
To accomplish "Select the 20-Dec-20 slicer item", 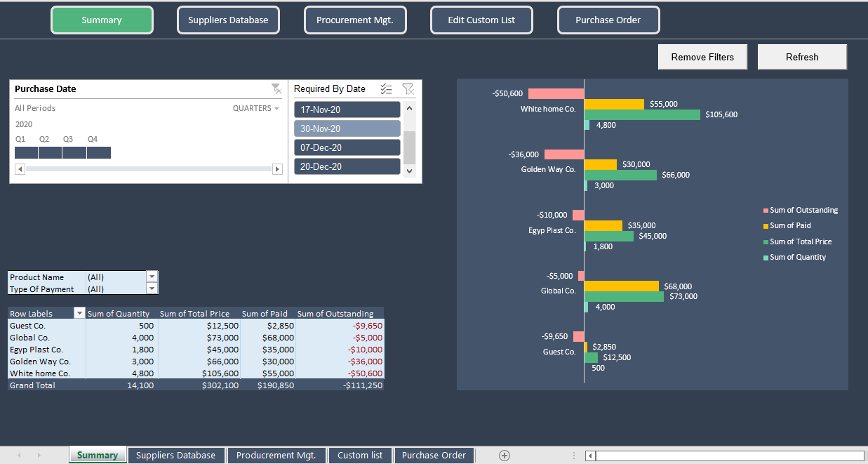I will [x=347, y=167].
